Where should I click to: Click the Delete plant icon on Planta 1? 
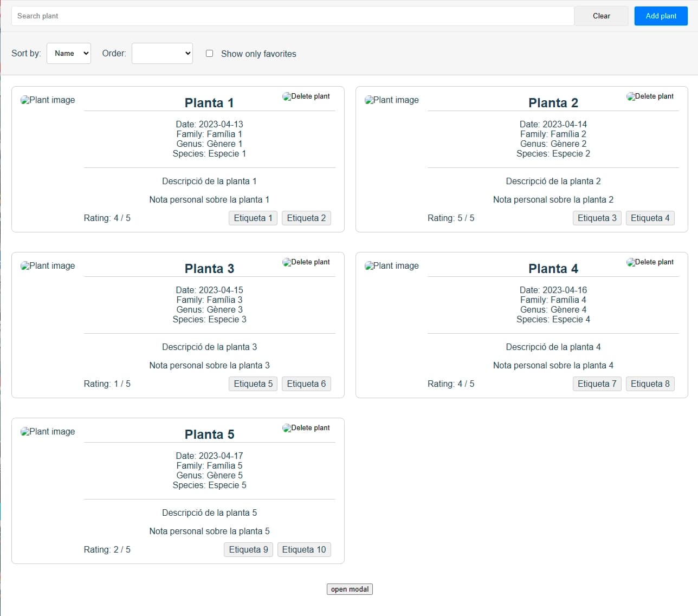coord(306,96)
